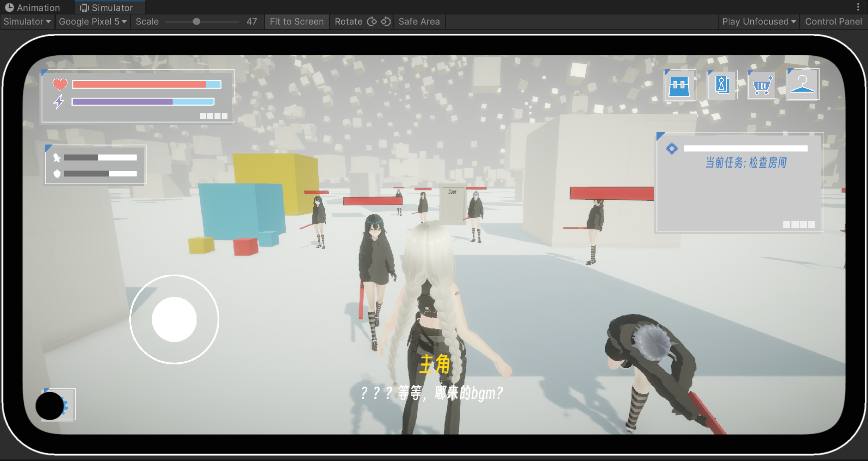
Task: Click the Fit to Screen button
Action: [x=296, y=21]
